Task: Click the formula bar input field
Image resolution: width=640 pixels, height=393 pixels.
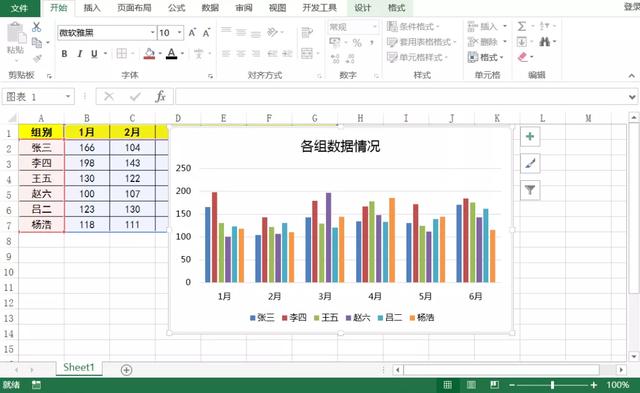Action: [x=401, y=97]
